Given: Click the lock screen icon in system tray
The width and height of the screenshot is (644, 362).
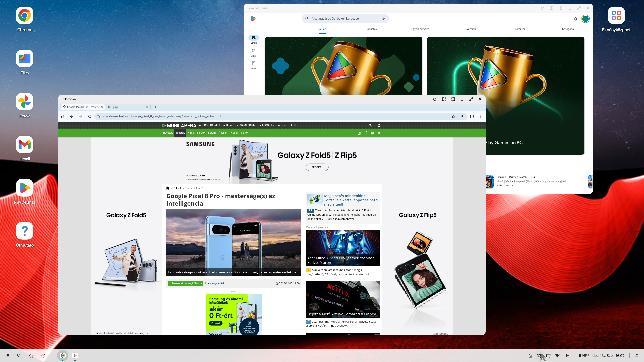Looking at the screenshot, I should click(530, 356).
